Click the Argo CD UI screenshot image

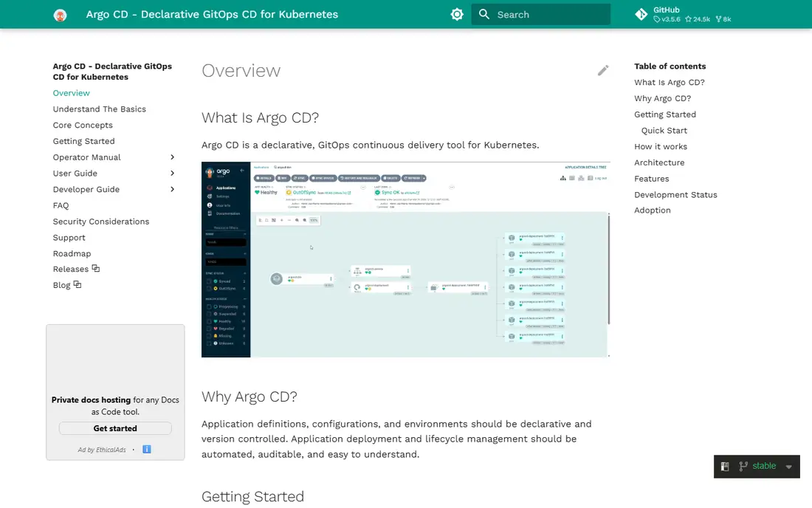405,259
